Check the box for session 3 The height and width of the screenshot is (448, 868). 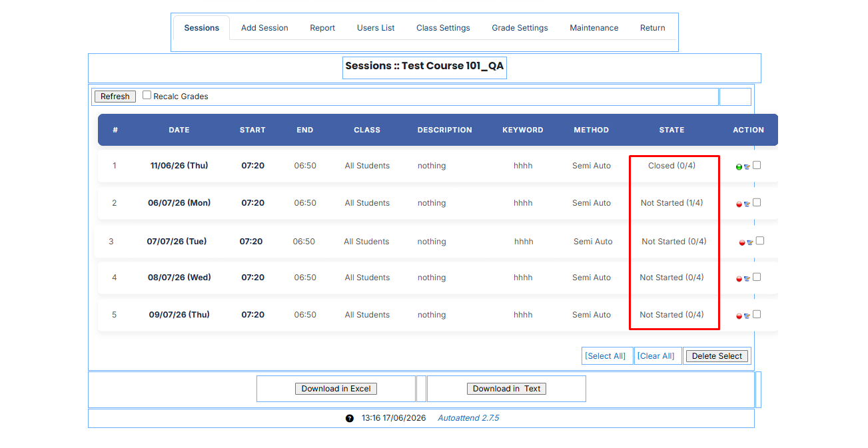760,241
